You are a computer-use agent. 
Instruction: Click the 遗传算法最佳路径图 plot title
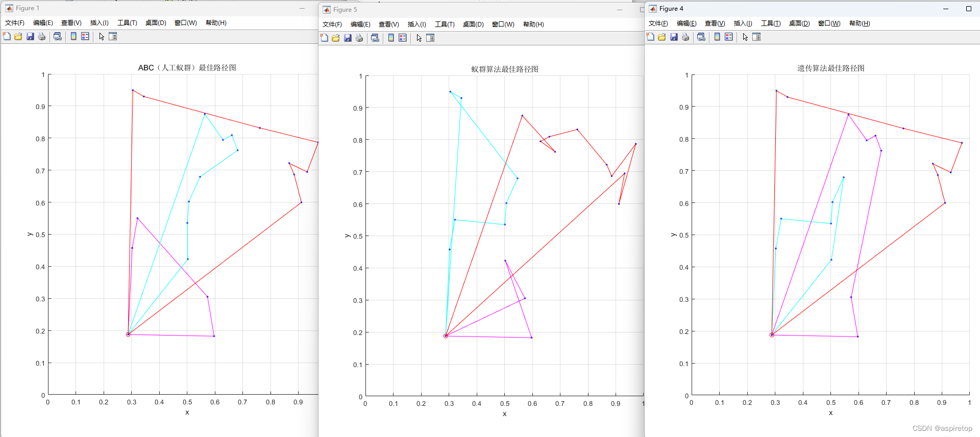point(831,68)
